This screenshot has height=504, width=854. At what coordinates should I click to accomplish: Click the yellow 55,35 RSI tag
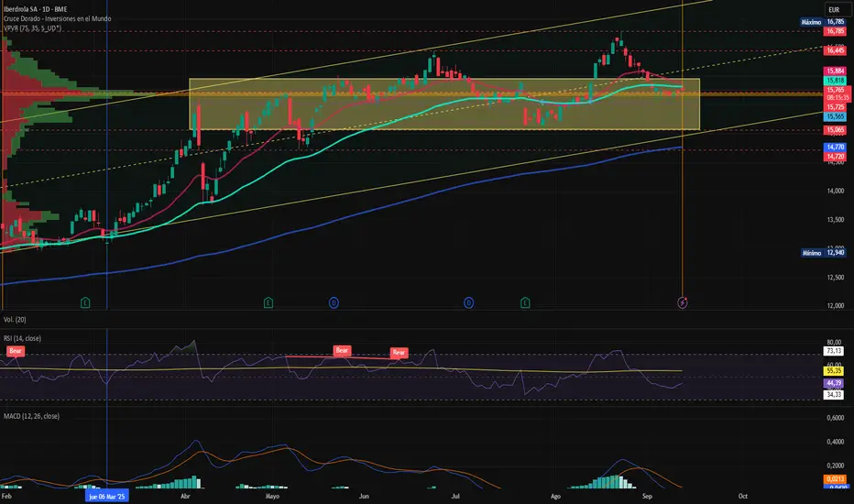[834, 371]
